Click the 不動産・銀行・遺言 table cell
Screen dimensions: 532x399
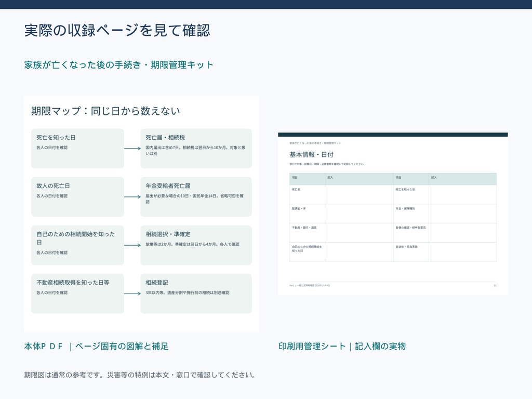click(x=307, y=232)
